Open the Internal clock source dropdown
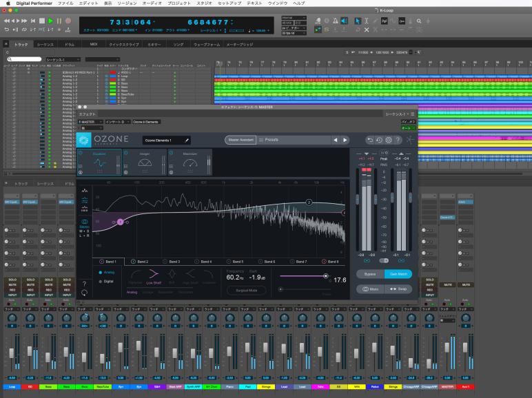 point(294,18)
